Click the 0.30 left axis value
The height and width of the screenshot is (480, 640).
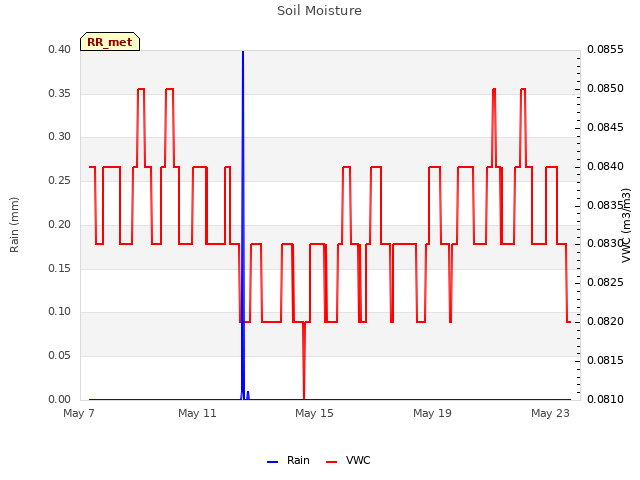[60, 136]
